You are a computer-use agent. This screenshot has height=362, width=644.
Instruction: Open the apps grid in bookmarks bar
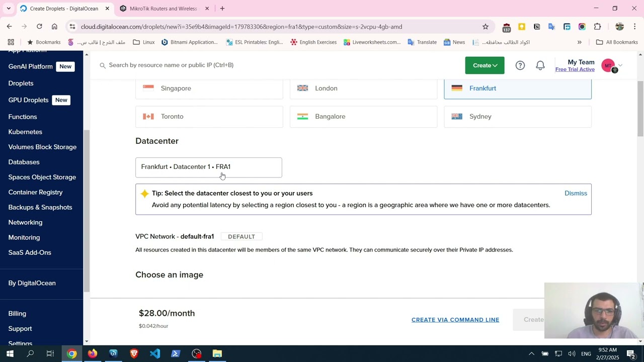click(x=11, y=42)
